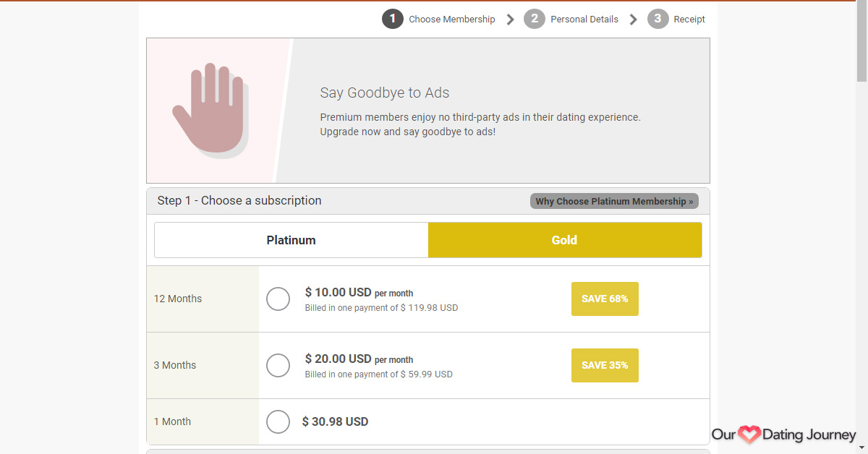Image resolution: width=868 pixels, height=454 pixels.
Task: Click the step 1 circle icon
Action: pyautogui.click(x=392, y=19)
